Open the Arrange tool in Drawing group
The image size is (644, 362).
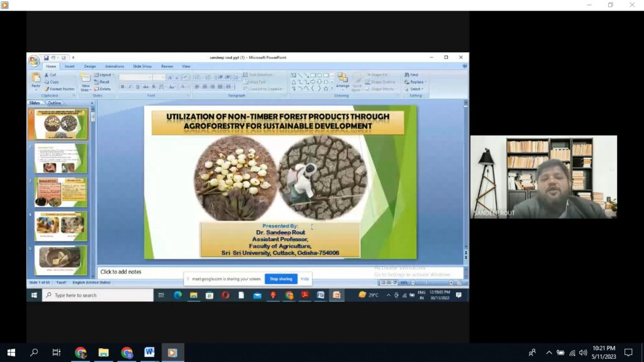[342, 80]
